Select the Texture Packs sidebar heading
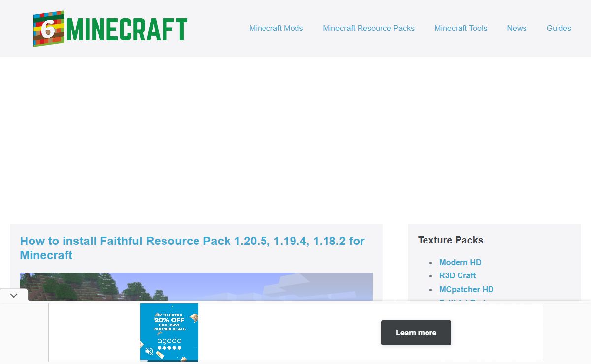 tap(451, 240)
